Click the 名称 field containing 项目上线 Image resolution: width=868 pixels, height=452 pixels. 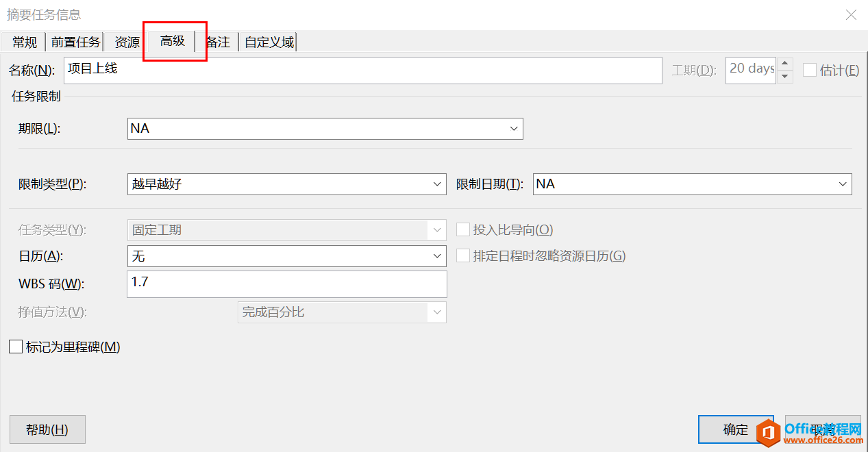point(363,70)
